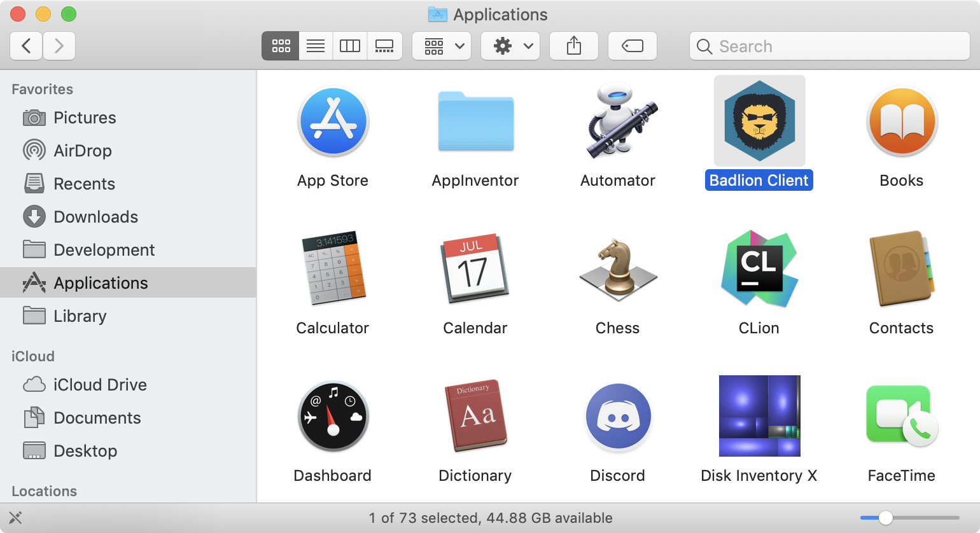Switch to list view
The height and width of the screenshot is (533, 980).
click(x=316, y=46)
